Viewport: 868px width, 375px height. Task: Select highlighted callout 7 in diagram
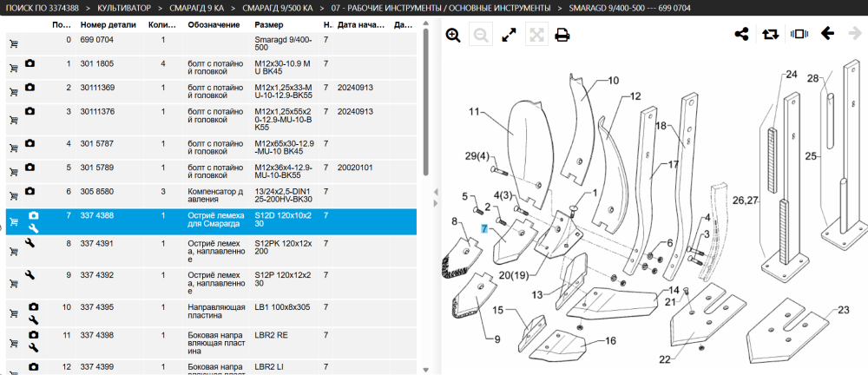tap(483, 228)
